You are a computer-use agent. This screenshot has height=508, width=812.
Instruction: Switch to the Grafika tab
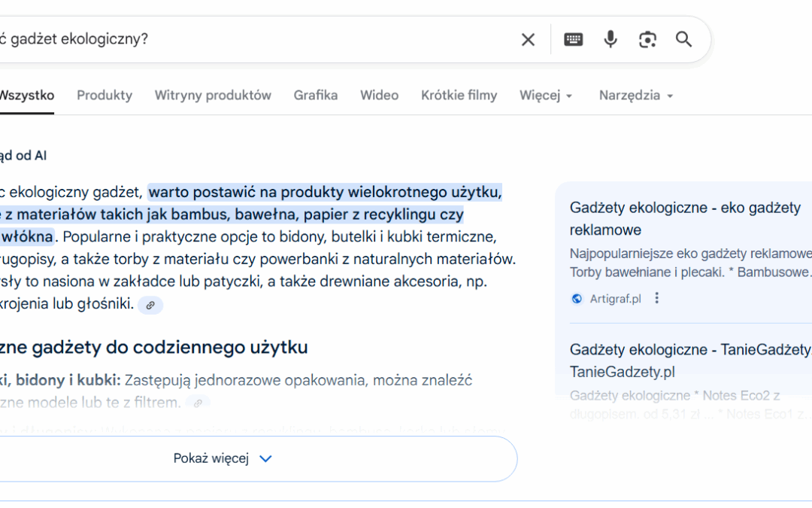(x=316, y=96)
